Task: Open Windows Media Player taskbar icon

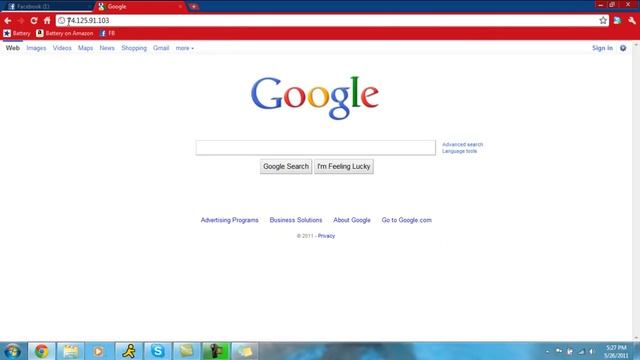Action: click(x=98, y=351)
